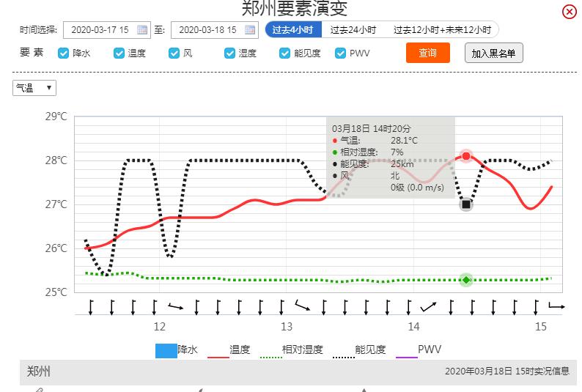Click green diamond humidity data marker
Viewport: 582px width, 392px height.
466,280
